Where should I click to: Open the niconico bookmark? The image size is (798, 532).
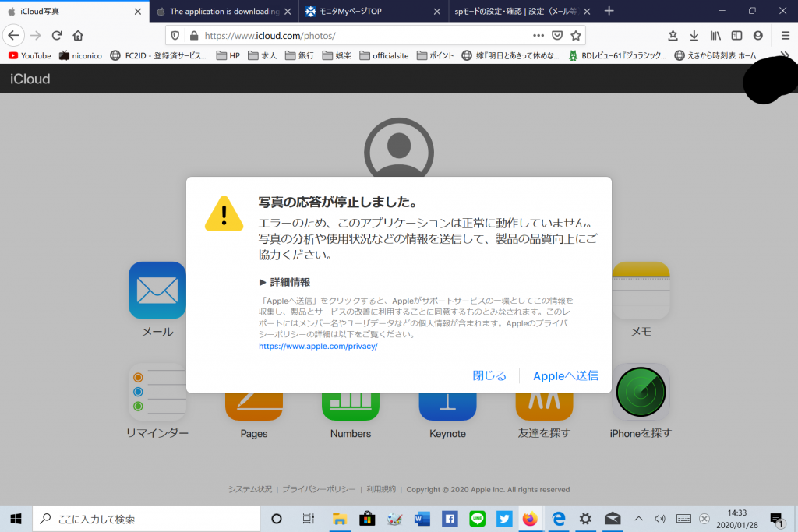click(x=80, y=55)
